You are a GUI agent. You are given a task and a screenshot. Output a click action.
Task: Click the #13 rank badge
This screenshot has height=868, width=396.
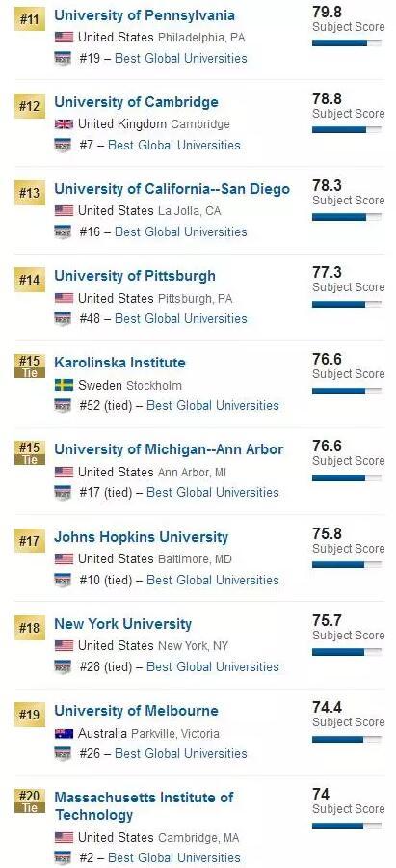tap(30, 193)
